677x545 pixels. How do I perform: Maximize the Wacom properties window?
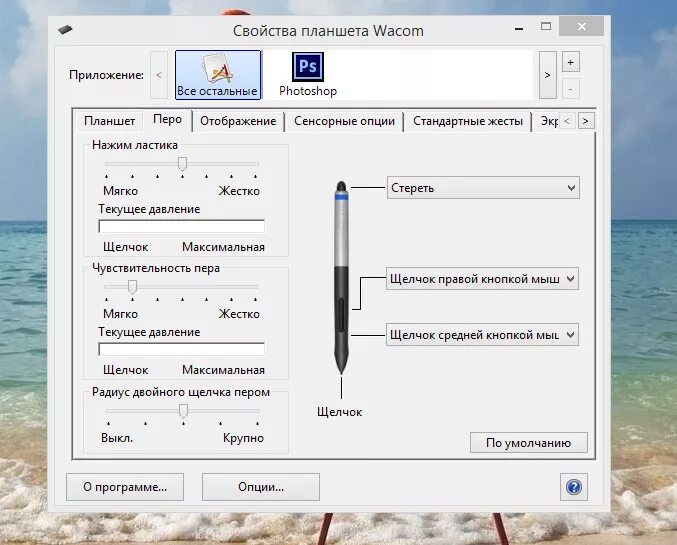546,27
